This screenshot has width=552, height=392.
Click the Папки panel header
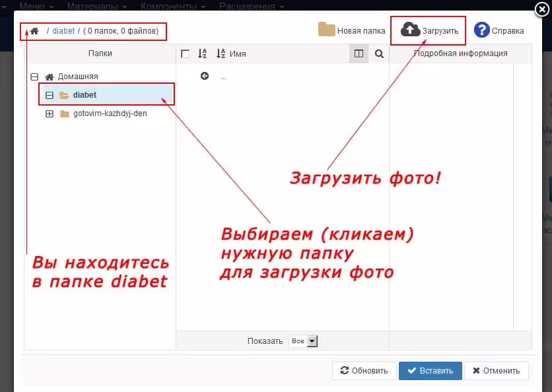tap(100, 53)
